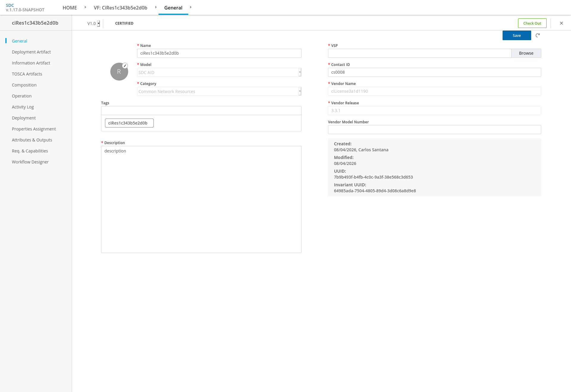This screenshot has width=571, height=392.
Task: Click the Vendor Name field
Action: 434,91
